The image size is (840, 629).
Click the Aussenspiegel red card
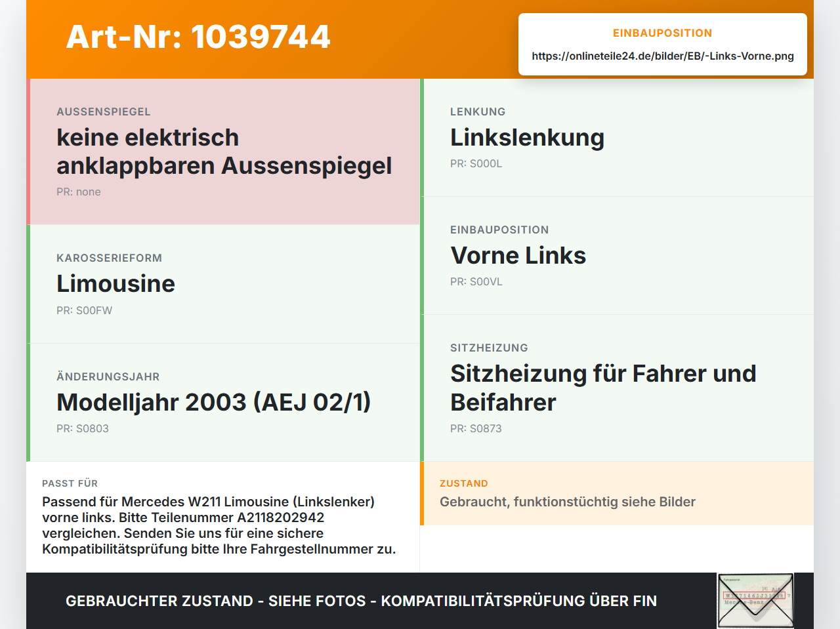pyautogui.click(x=223, y=152)
